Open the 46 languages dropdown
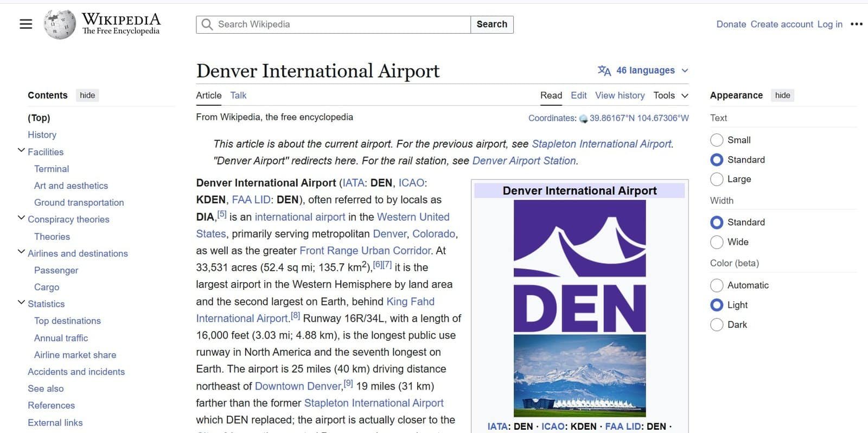This screenshot has width=868, height=433. (x=643, y=71)
